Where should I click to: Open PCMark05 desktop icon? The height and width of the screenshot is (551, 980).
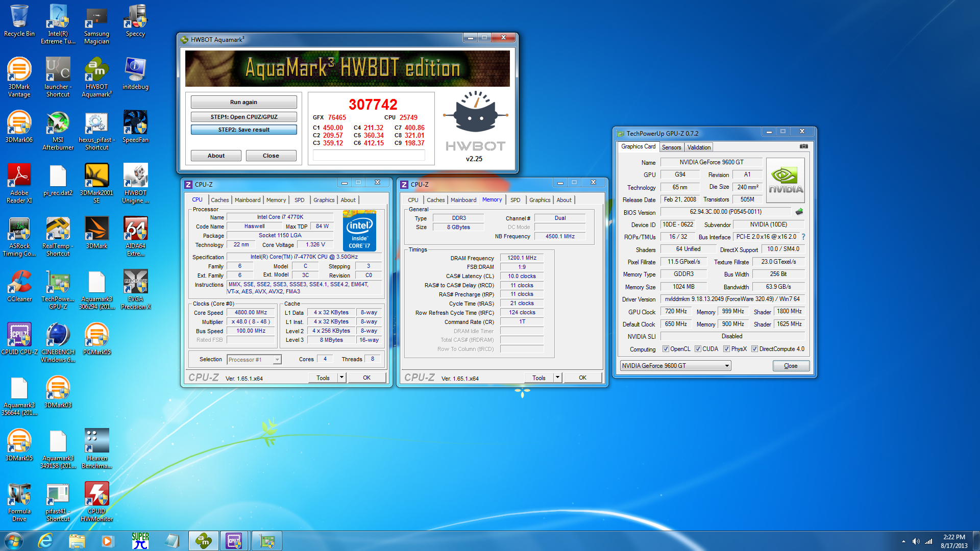click(97, 339)
